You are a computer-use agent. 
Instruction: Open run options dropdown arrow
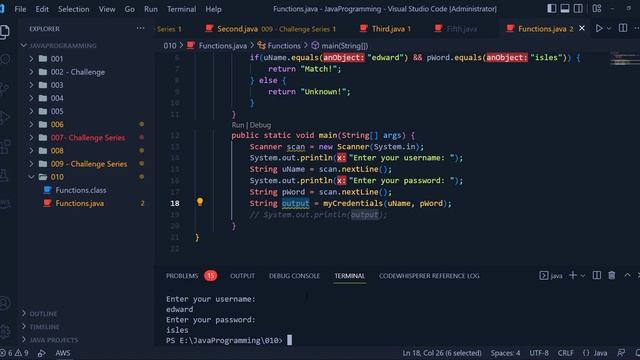coord(609,29)
